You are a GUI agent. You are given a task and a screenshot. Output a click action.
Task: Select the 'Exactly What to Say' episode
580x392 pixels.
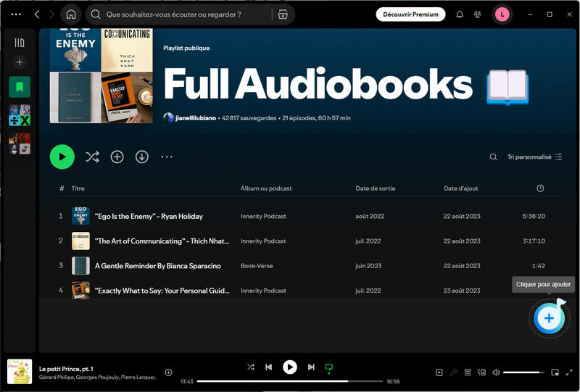click(162, 291)
